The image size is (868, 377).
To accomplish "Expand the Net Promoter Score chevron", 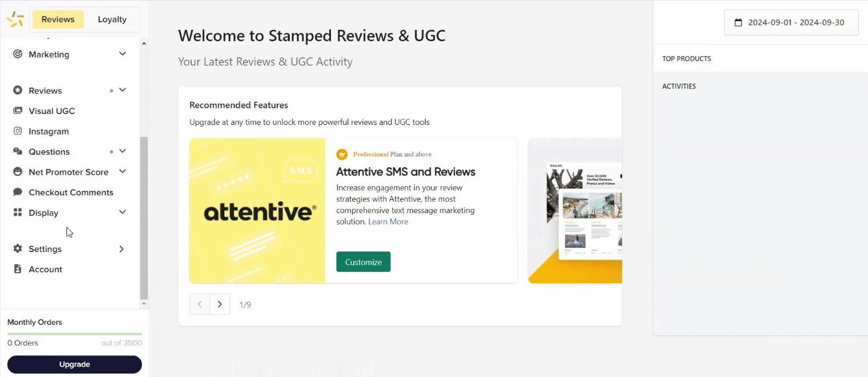I will pyautogui.click(x=122, y=171).
